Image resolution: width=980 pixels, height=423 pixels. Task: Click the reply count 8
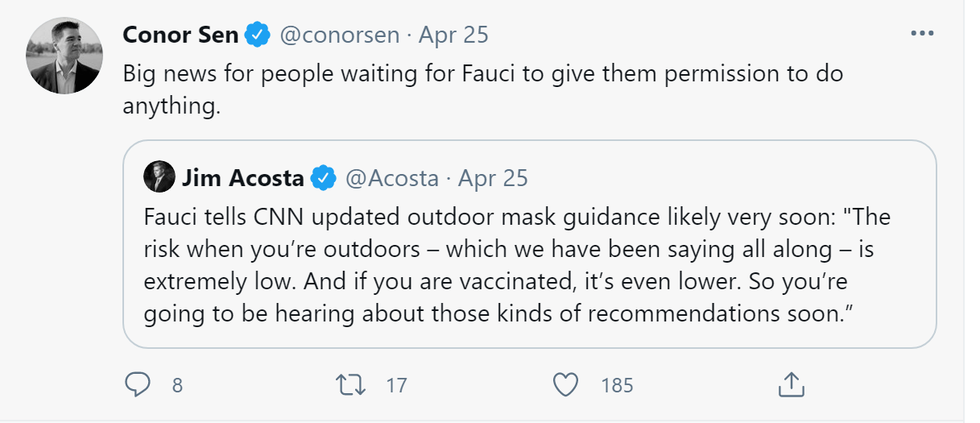pos(177,386)
